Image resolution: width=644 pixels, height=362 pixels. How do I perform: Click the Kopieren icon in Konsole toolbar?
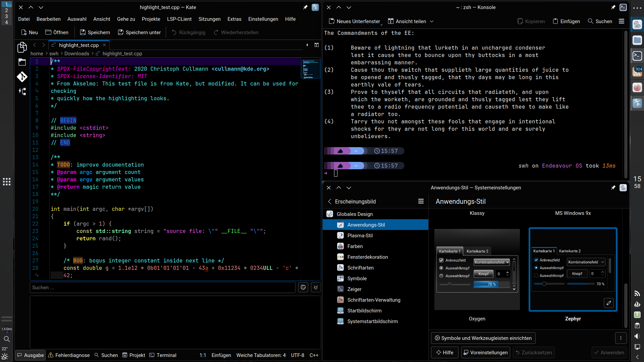coord(520,21)
